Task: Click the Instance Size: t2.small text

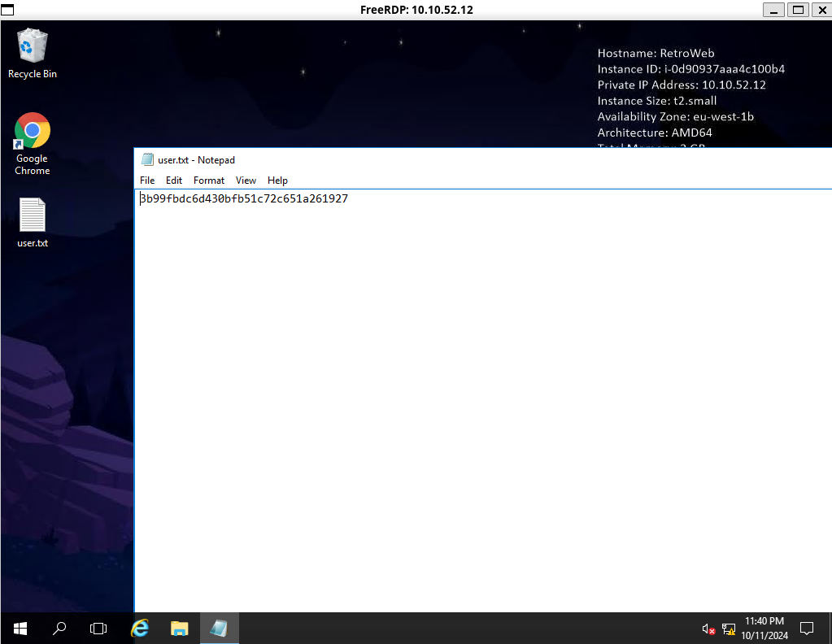Action: click(x=657, y=101)
